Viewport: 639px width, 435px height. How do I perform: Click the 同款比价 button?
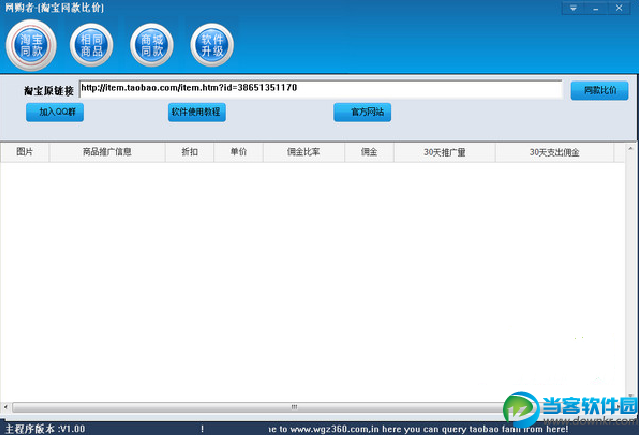(x=599, y=90)
